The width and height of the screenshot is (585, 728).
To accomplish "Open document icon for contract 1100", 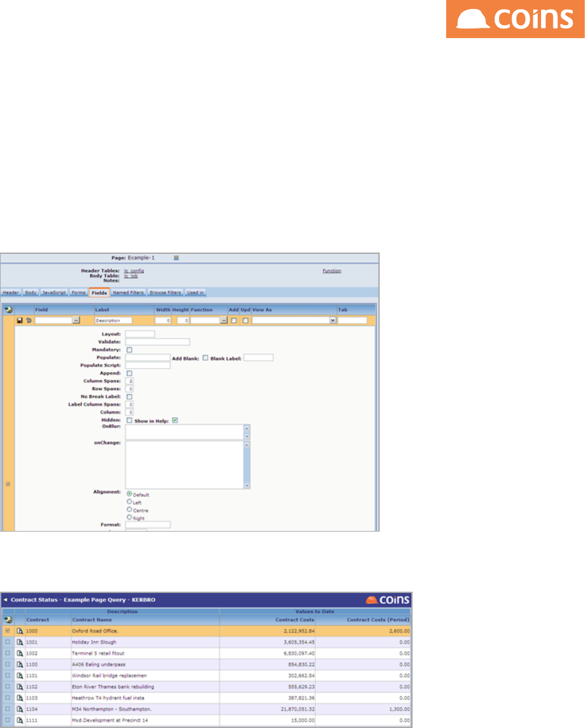I will point(20,665).
